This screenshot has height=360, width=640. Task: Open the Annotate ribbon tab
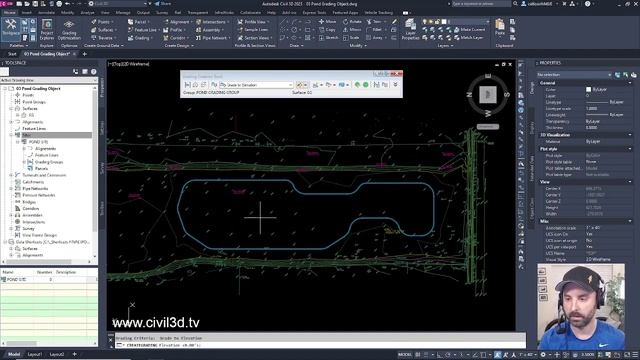tap(46, 13)
